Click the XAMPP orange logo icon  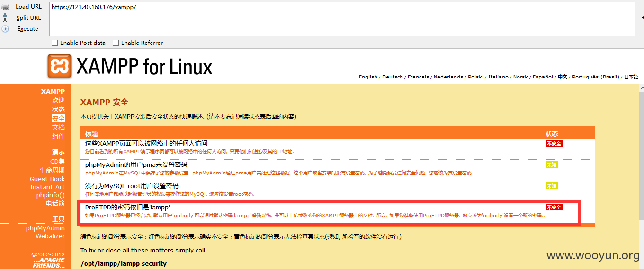(59, 66)
